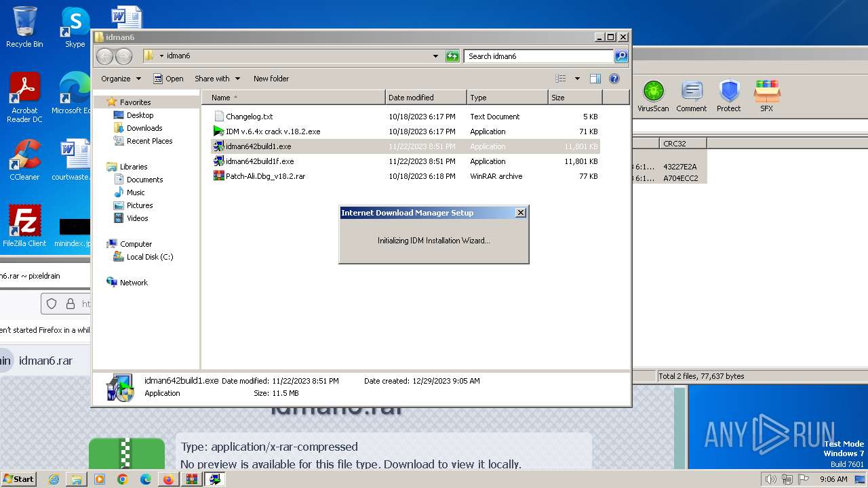Click the Protect icon in WinRAR
Image resolution: width=868 pixels, height=488 pixels.
729,96
